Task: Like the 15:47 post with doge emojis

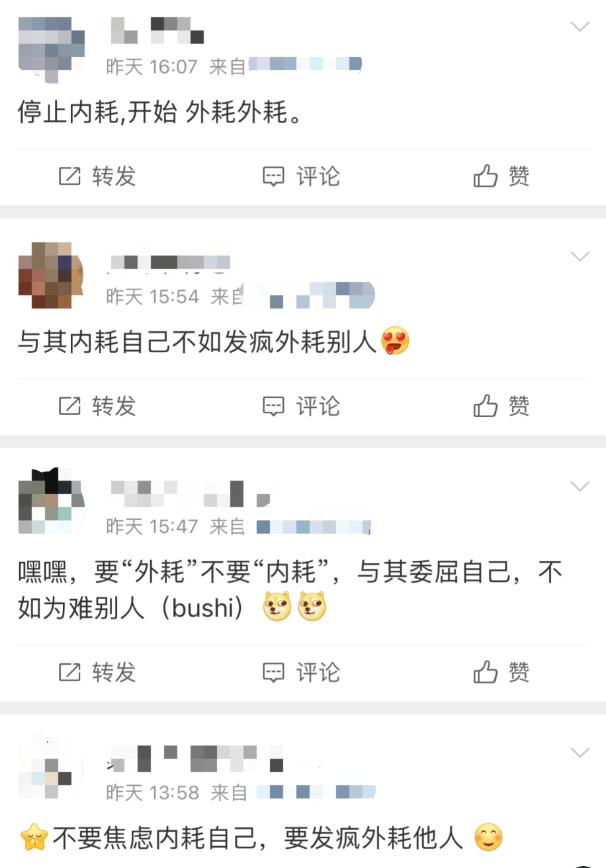Action: 501,672
